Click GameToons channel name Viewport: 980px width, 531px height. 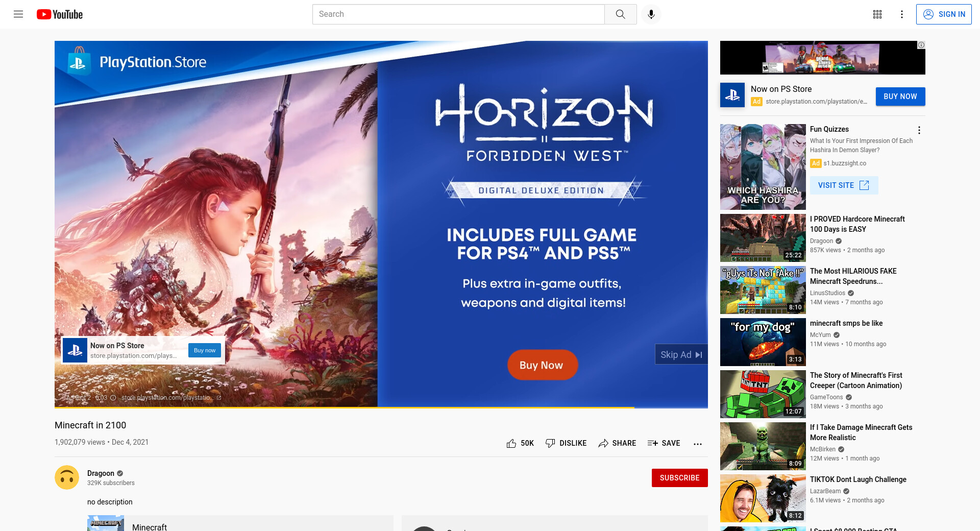pyautogui.click(x=826, y=397)
